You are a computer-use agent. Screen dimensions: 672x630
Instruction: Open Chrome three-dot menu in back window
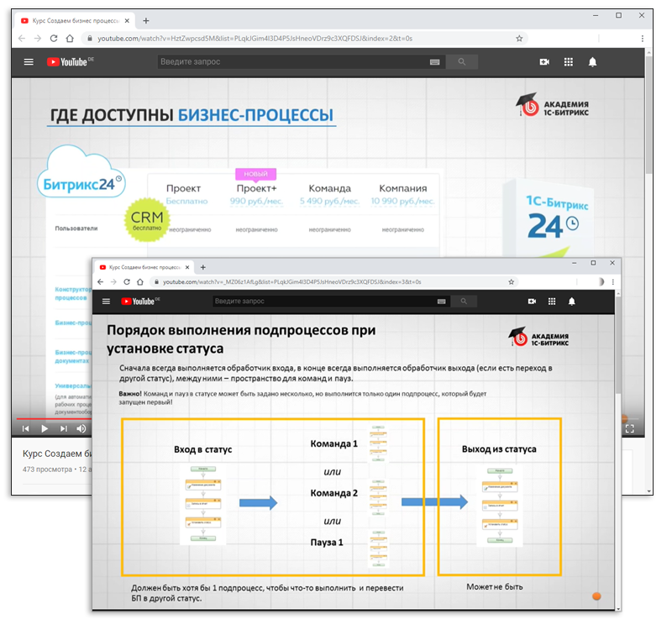click(x=642, y=38)
